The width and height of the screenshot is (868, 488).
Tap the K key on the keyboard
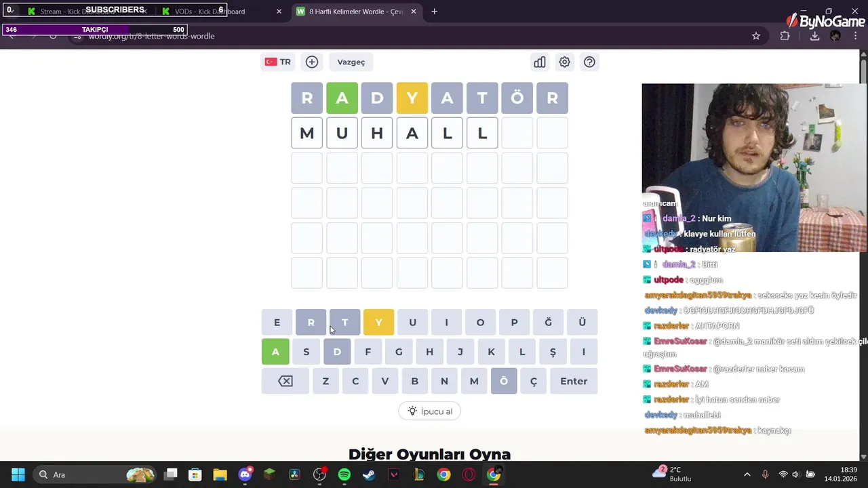tap(491, 352)
